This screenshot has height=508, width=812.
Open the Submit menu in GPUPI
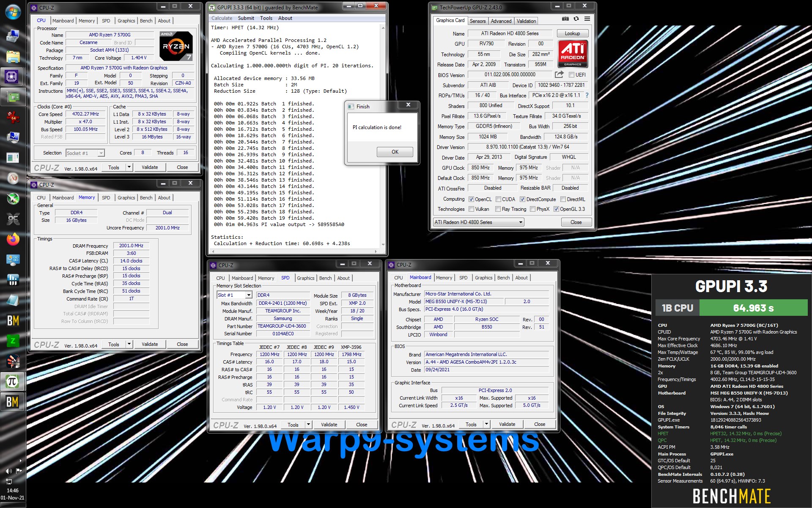click(x=246, y=18)
